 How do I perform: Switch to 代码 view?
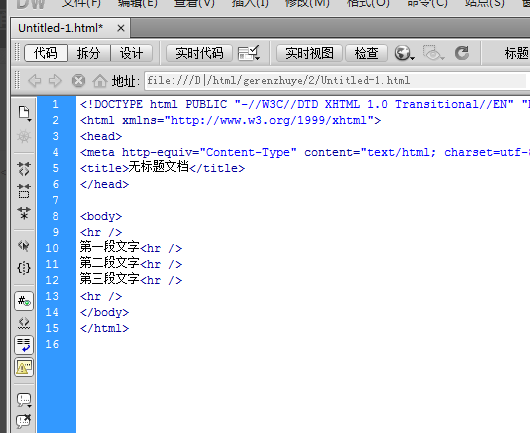46,53
